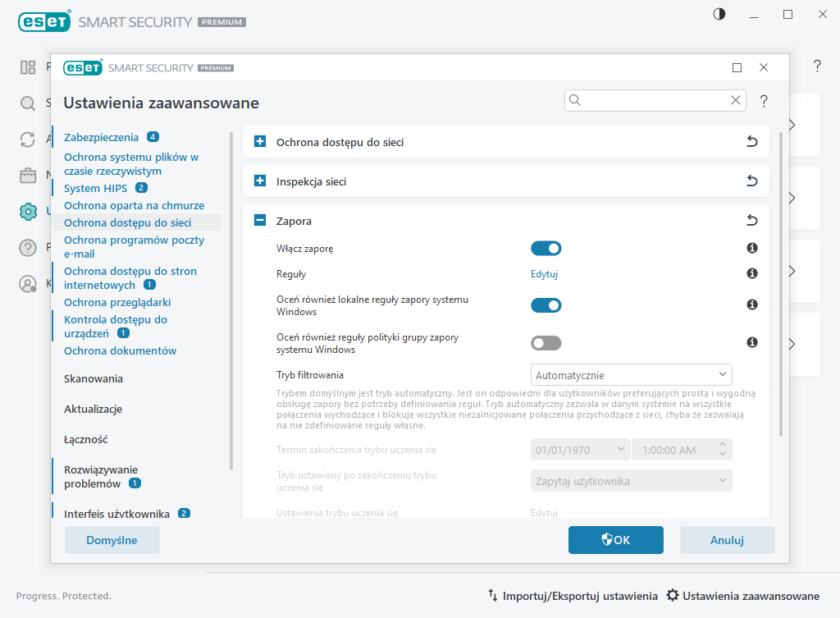Show info for Włącz zaporę setting
Viewport: 840px width, 618px height.
(x=751, y=248)
